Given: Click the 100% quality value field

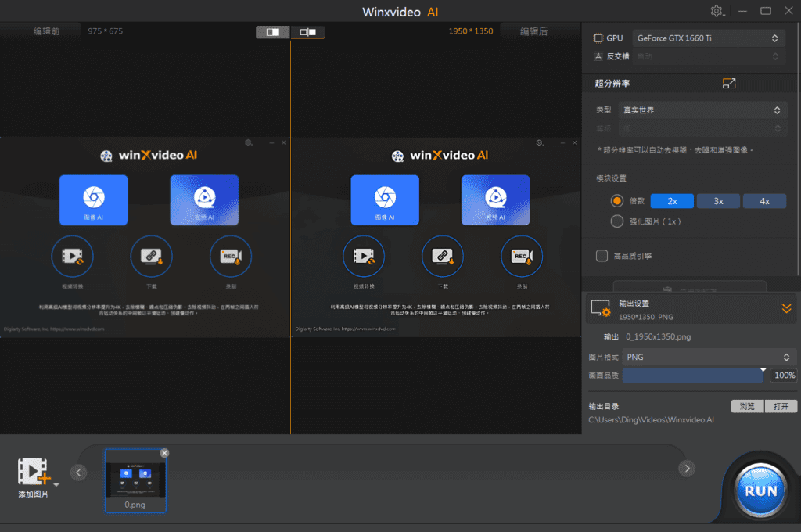Looking at the screenshot, I should 784,376.
